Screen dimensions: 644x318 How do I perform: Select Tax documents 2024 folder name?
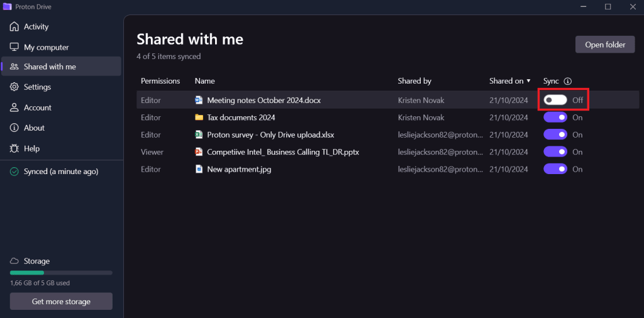click(241, 118)
